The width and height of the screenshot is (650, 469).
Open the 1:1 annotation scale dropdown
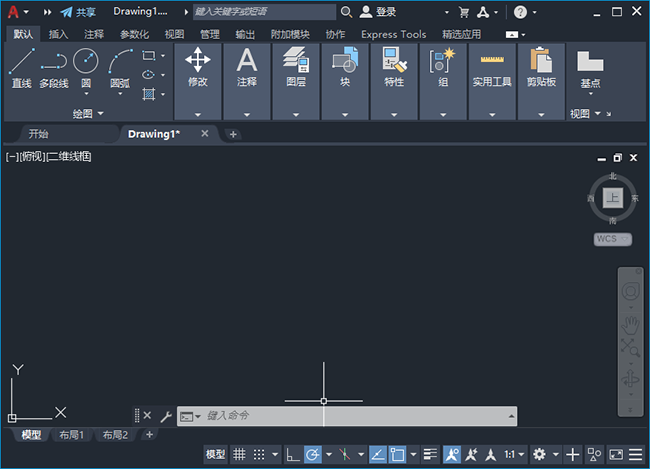tap(513, 454)
